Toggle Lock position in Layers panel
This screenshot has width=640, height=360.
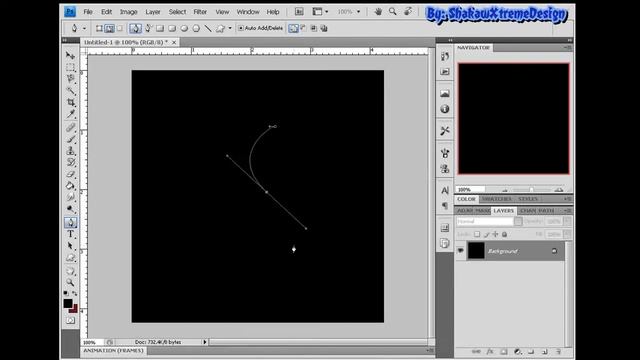tap(496, 234)
